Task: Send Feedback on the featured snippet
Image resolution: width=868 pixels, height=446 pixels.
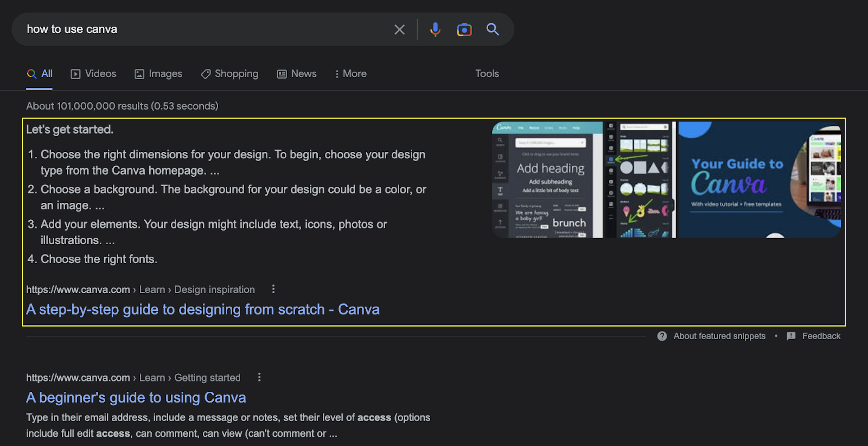Action: [821, 336]
